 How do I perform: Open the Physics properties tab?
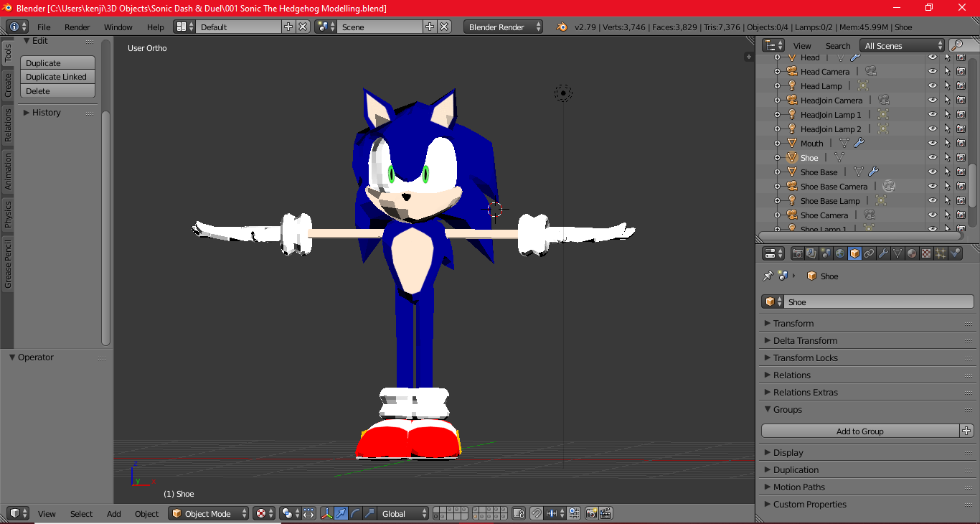956,253
